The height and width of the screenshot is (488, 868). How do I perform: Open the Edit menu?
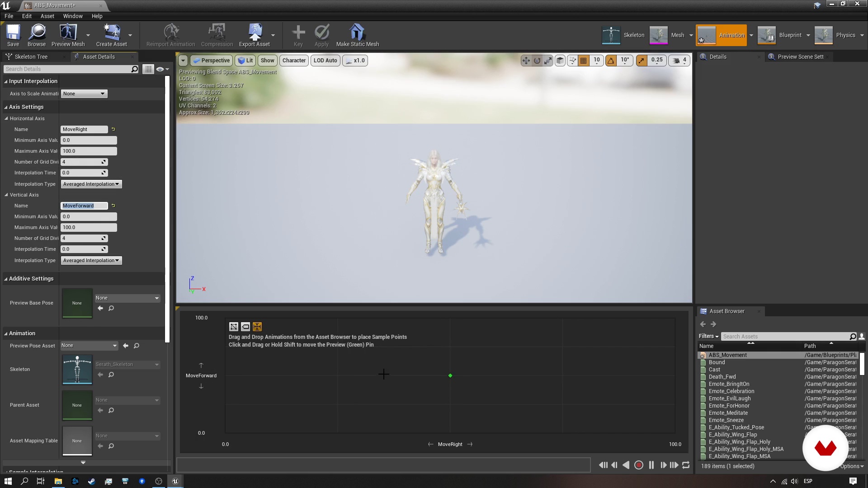click(x=27, y=16)
